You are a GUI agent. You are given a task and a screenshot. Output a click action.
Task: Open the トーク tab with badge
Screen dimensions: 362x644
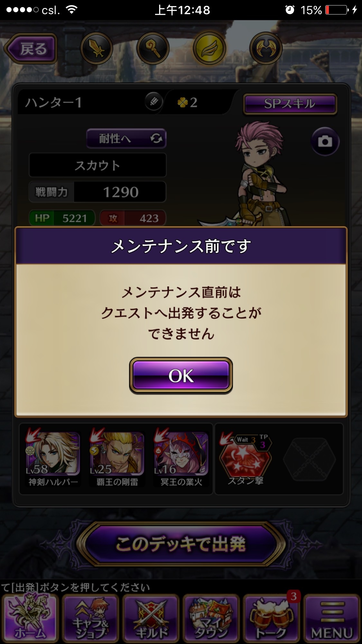[x=272, y=618]
